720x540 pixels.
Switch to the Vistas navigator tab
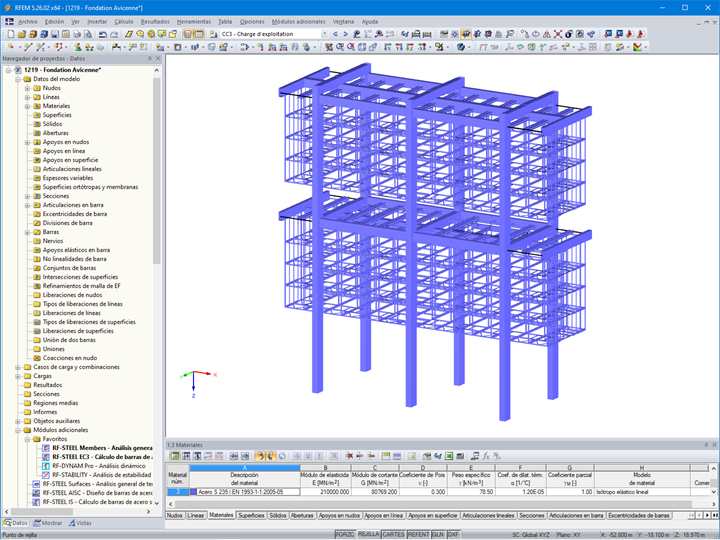pyautogui.click(x=80, y=523)
